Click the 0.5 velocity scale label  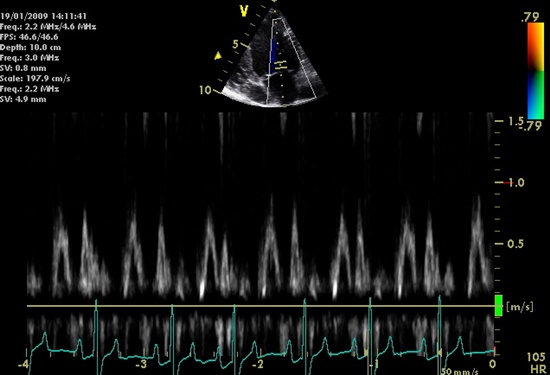click(516, 243)
